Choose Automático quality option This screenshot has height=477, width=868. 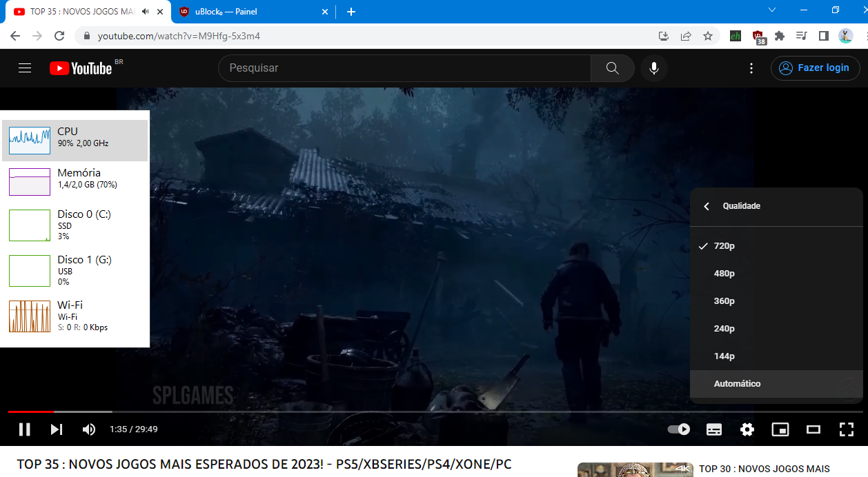[x=776, y=384]
